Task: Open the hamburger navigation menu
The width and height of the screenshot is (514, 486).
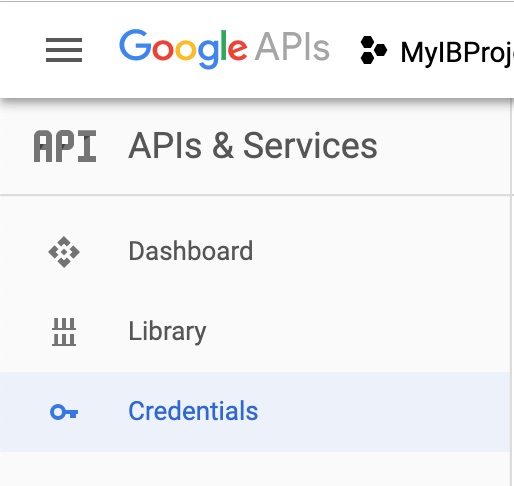Action: (64, 50)
